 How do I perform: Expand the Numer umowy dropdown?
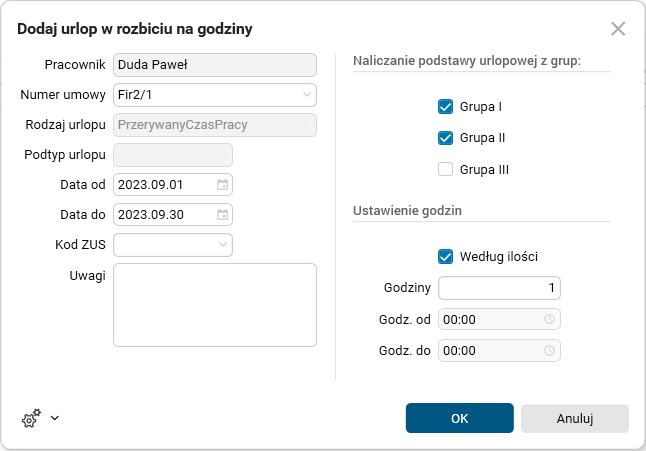tap(306, 95)
